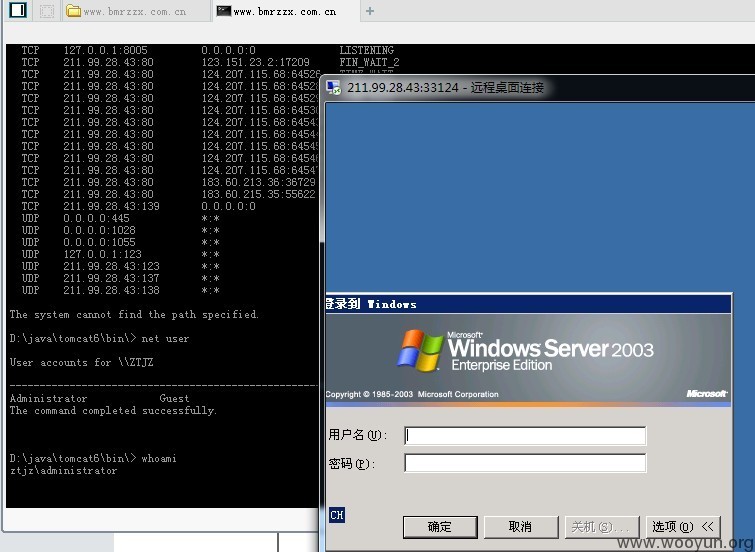Click the folder icon on the first tab
This screenshot has width=755, height=552.
[x=73, y=11]
